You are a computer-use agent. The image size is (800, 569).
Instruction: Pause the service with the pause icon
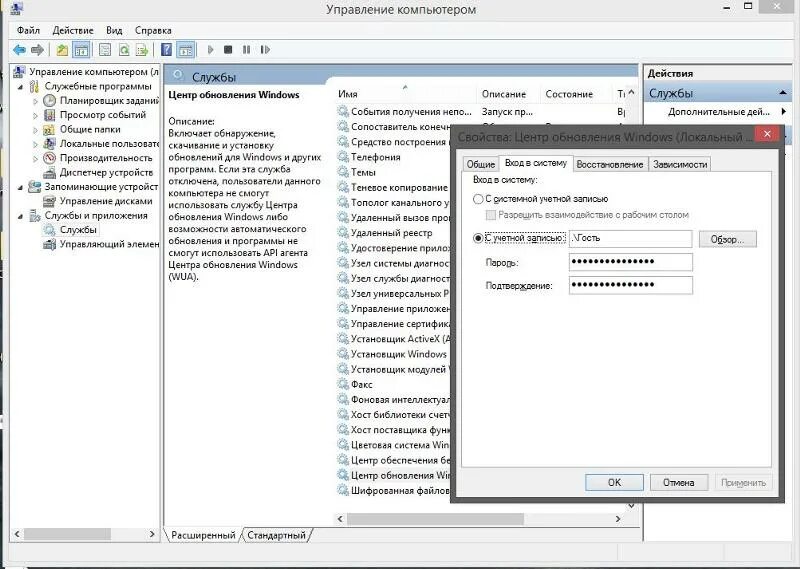pos(246,50)
